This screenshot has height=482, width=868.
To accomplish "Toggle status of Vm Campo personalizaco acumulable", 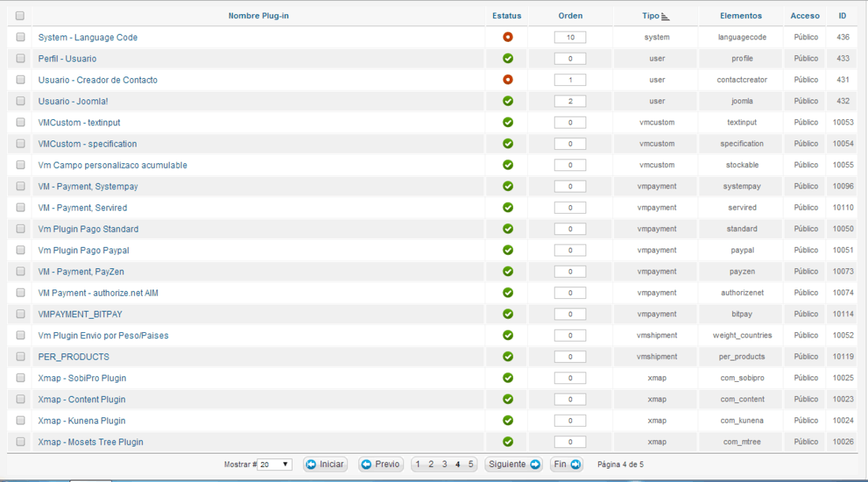I will [507, 165].
